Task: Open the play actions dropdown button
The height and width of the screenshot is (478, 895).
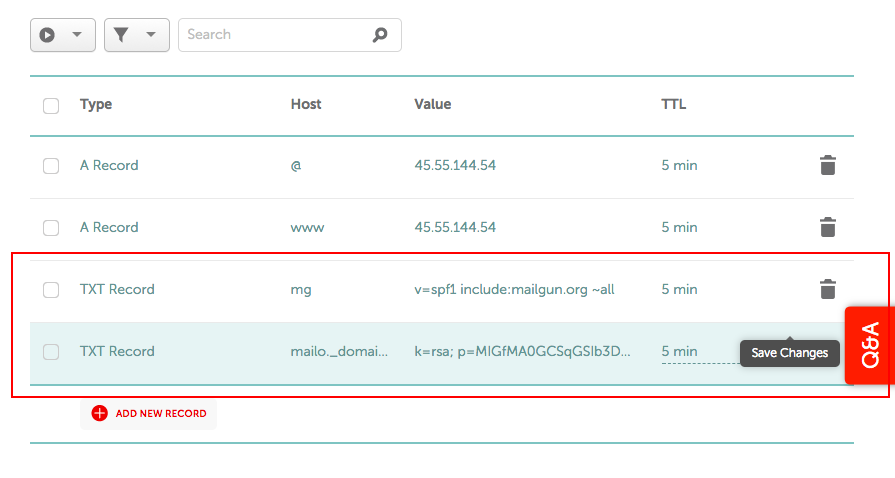Action: click(63, 35)
